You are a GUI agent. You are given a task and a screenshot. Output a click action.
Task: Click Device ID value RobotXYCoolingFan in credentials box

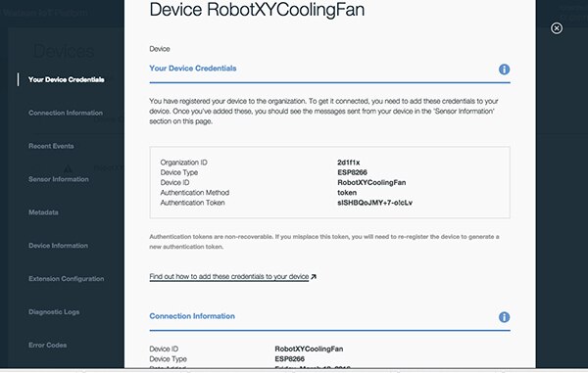(x=371, y=183)
